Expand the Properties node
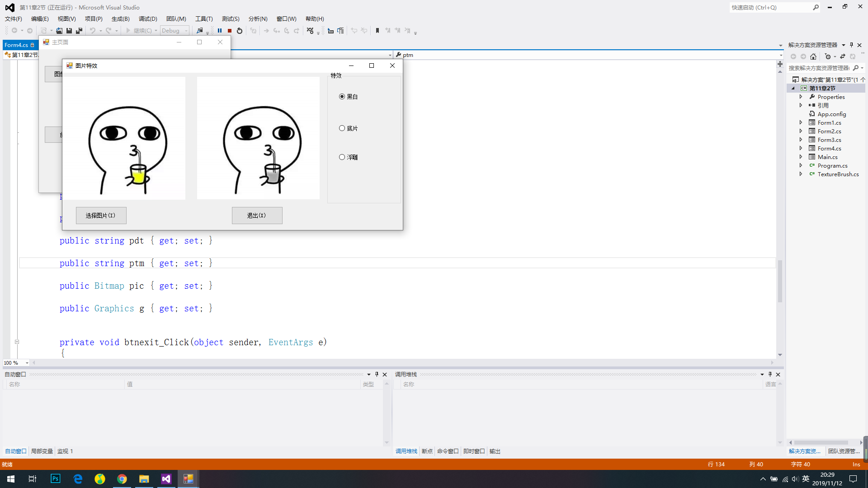This screenshot has width=868, height=488. [801, 97]
